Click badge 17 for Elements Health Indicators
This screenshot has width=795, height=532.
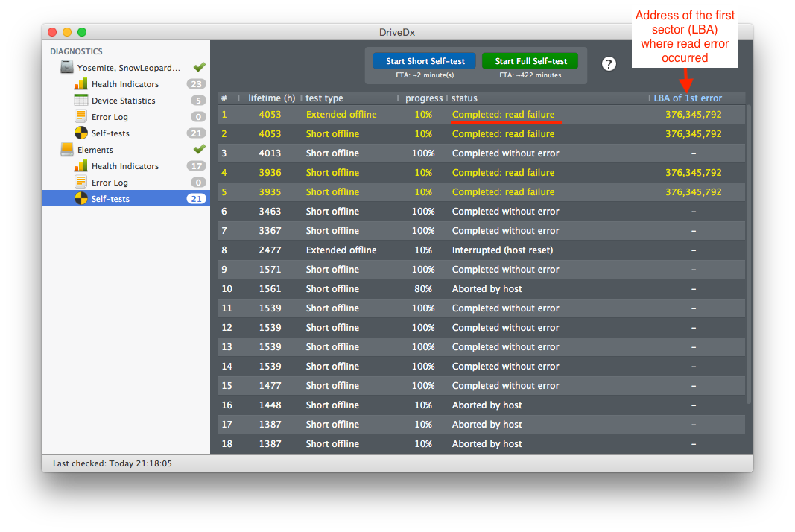pyautogui.click(x=196, y=166)
